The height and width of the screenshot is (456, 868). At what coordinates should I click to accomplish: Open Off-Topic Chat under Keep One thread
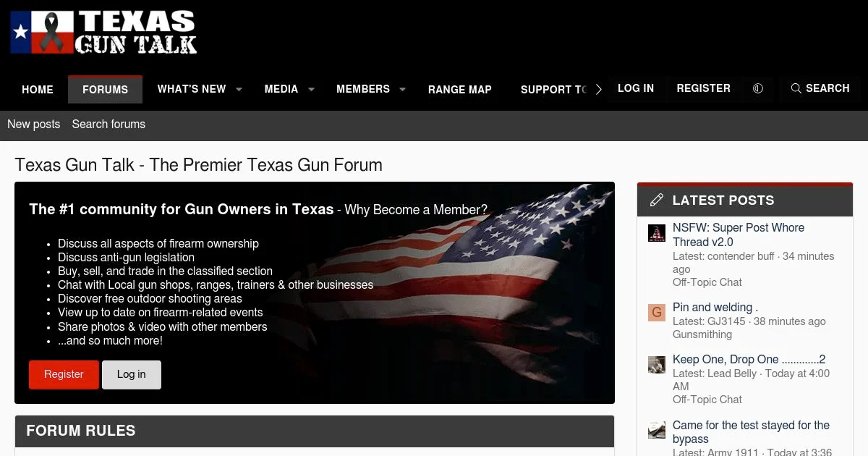tap(707, 400)
